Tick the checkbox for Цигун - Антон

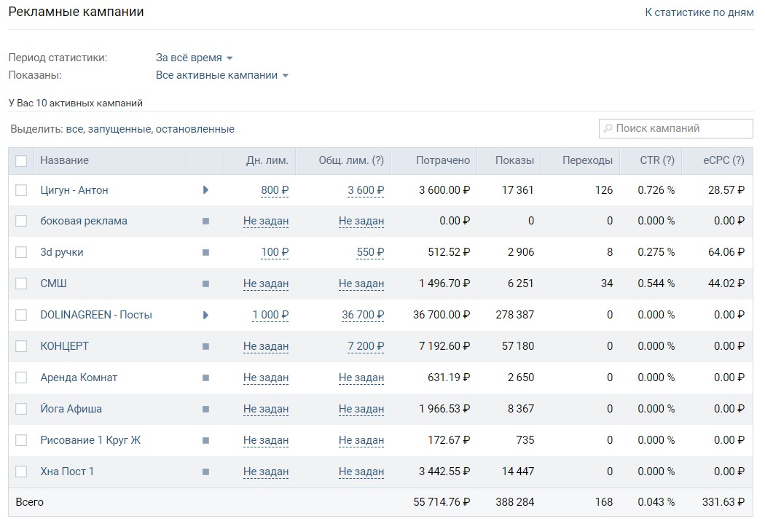(21, 190)
